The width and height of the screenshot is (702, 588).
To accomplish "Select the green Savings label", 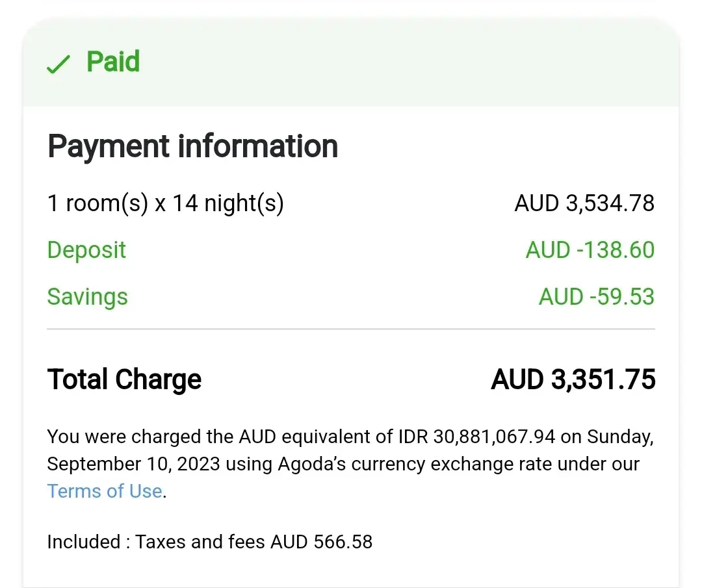I will (87, 297).
